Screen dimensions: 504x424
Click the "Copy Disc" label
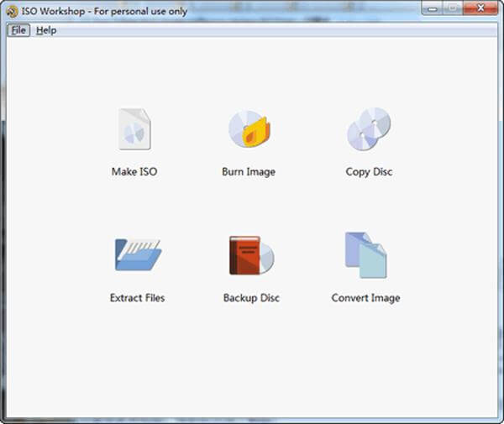coord(369,172)
